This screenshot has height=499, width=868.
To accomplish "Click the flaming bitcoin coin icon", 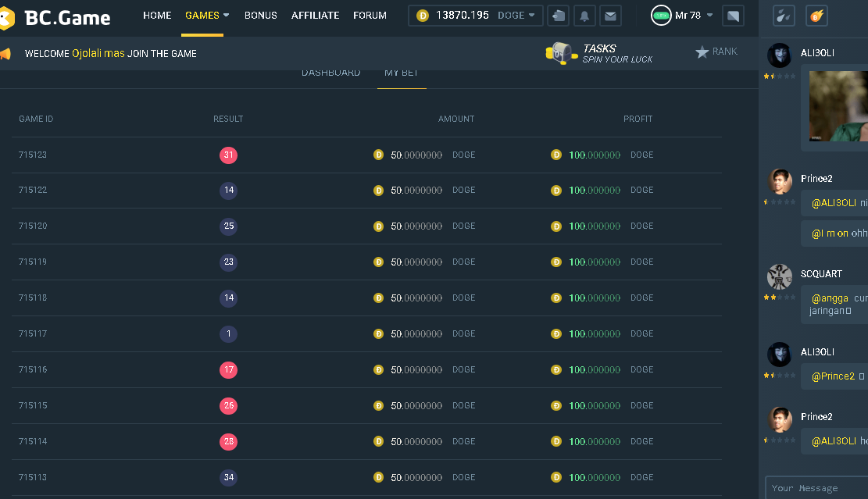I will tap(816, 16).
